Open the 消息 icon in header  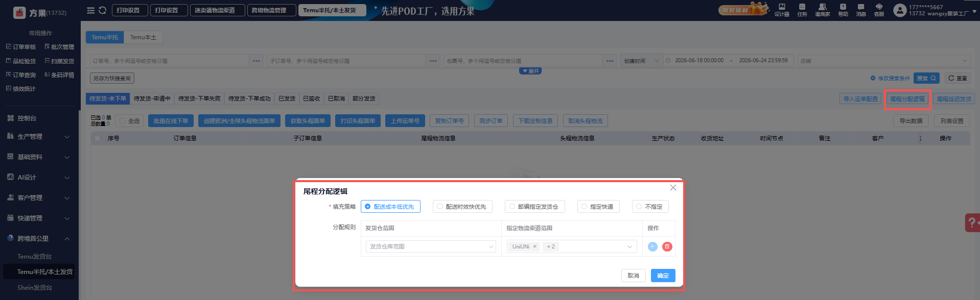pyautogui.click(x=861, y=10)
